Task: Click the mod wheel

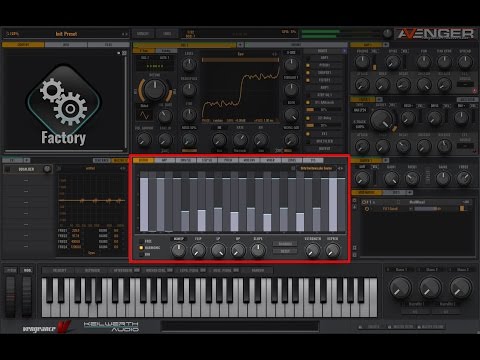Action: coord(27,296)
